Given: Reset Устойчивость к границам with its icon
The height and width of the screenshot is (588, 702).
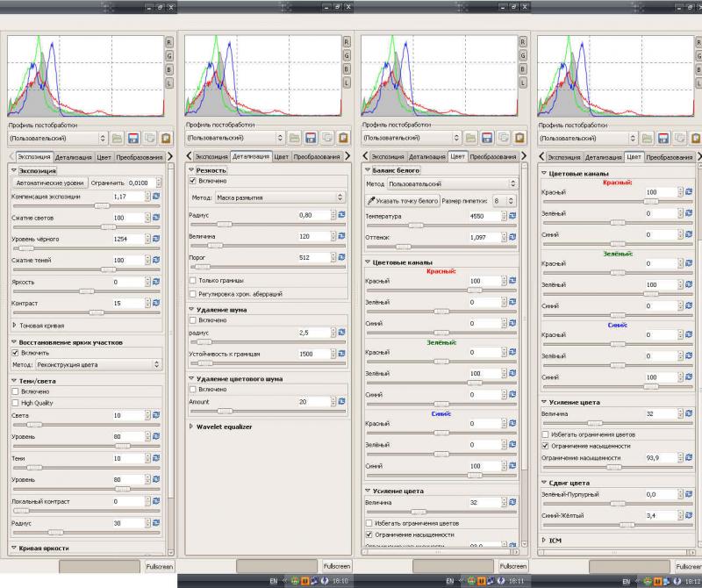Looking at the screenshot, I should [x=342, y=354].
